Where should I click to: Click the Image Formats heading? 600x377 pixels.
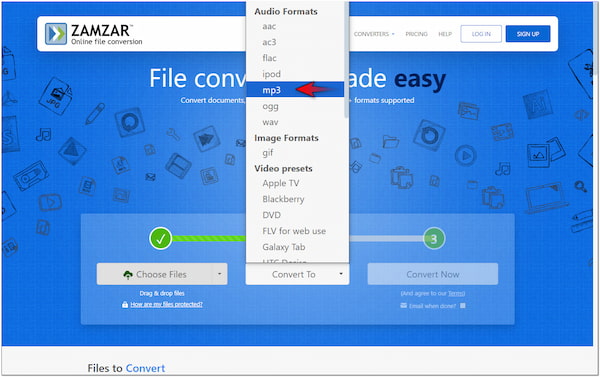pyautogui.click(x=286, y=138)
